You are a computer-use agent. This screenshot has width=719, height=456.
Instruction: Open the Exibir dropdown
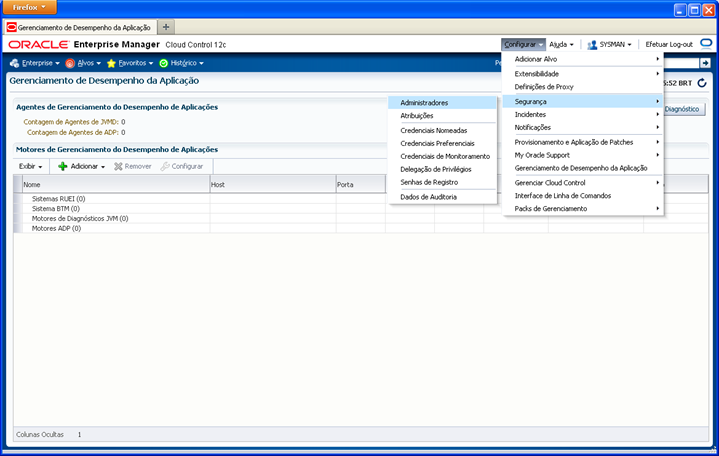[30, 166]
